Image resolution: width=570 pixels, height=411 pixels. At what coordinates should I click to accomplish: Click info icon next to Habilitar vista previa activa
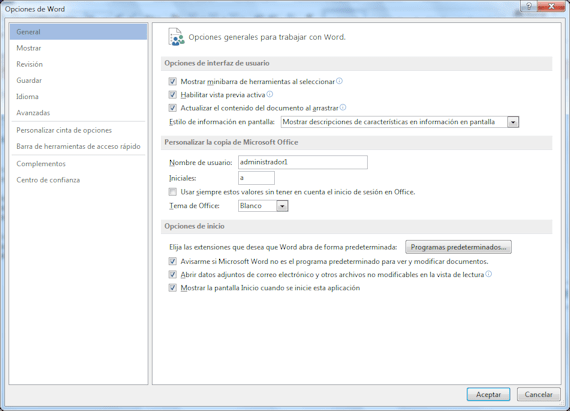coord(270,94)
